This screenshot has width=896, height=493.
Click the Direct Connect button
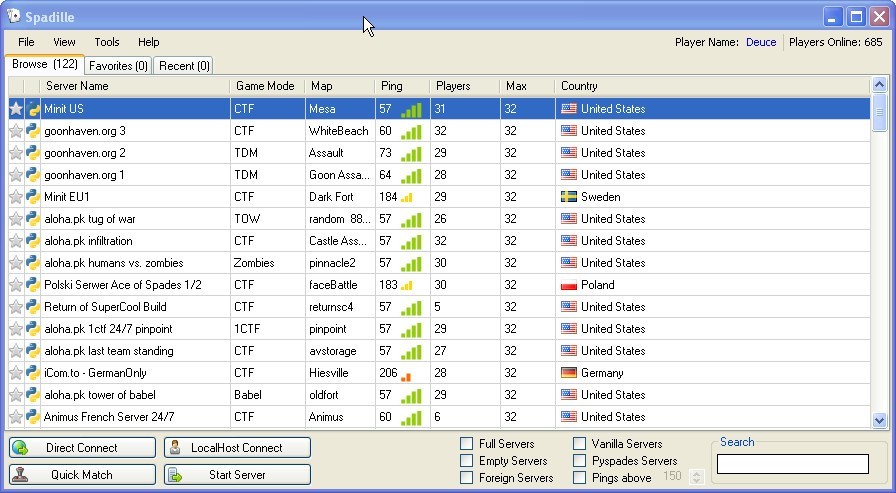point(82,448)
